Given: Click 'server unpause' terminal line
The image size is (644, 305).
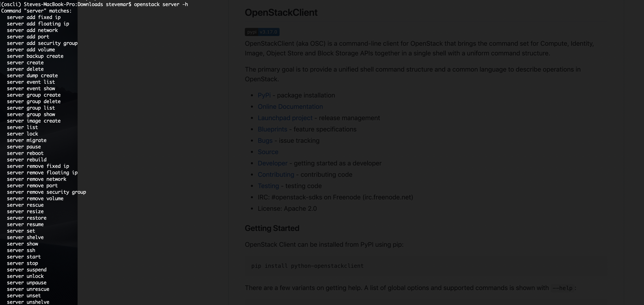Looking at the screenshot, I should [x=27, y=283].
